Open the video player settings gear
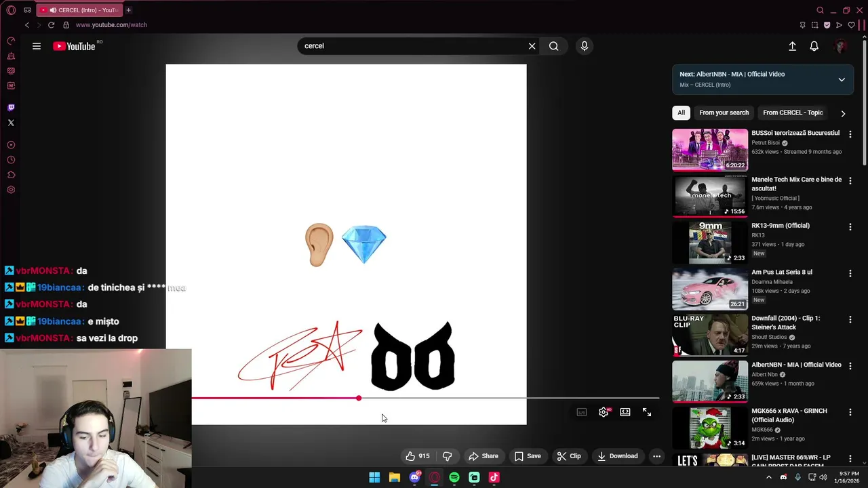 point(604,412)
